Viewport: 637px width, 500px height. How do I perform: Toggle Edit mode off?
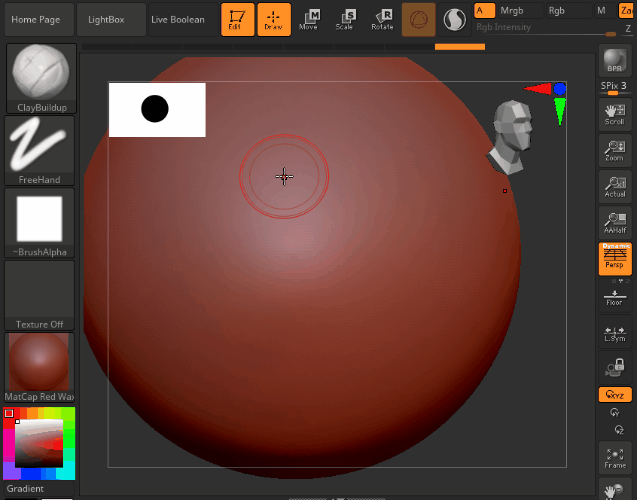(x=237, y=20)
